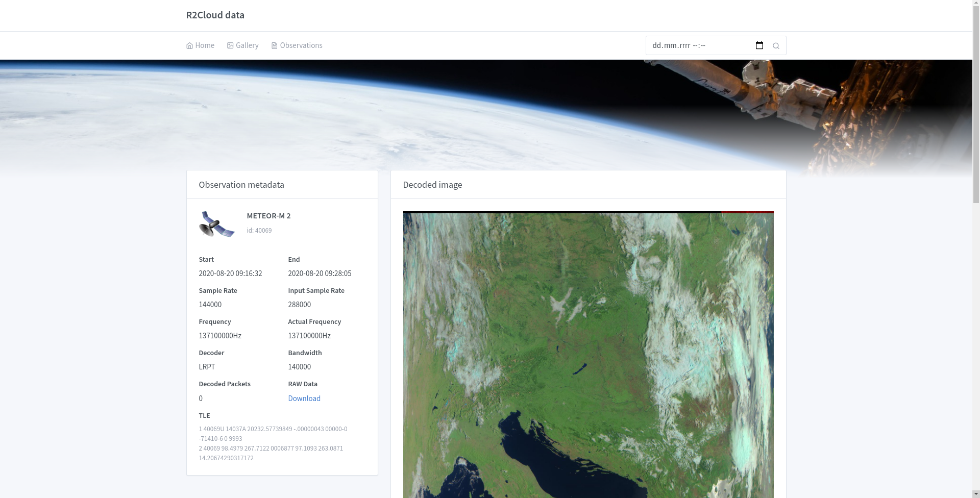The width and height of the screenshot is (980, 498).
Task: Click the Decoded Packets value 0
Action: coord(201,399)
